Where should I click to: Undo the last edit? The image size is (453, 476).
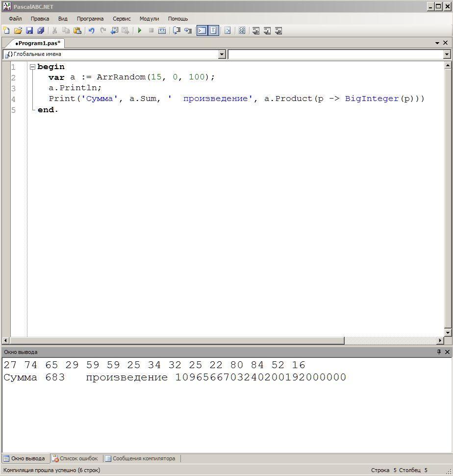coord(91,30)
